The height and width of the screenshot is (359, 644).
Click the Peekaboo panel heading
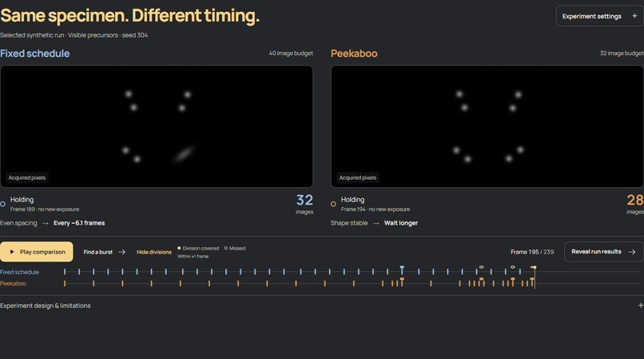(x=354, y=54)
